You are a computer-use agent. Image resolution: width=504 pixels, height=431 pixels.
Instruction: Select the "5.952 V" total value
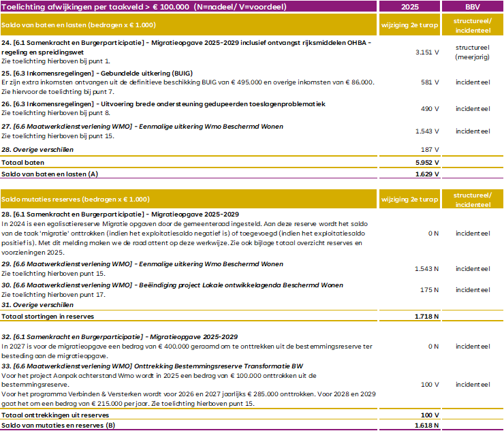coord(427,163)
